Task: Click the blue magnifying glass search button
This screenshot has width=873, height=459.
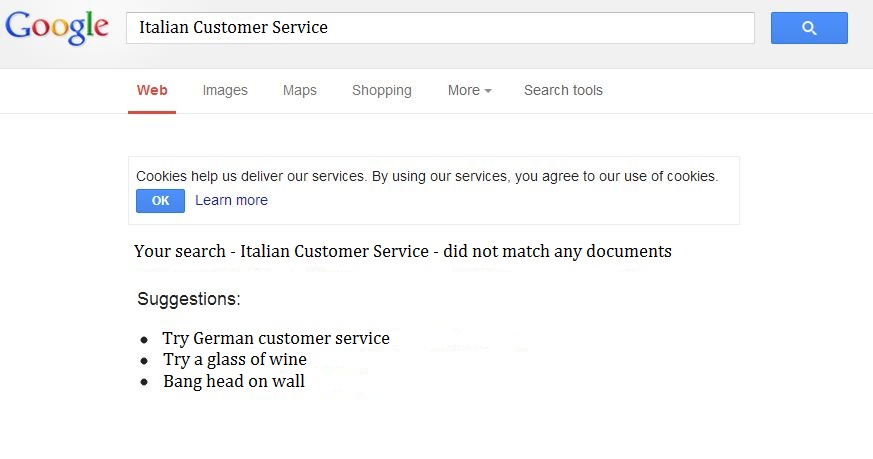Action: [x=809, y=28]
